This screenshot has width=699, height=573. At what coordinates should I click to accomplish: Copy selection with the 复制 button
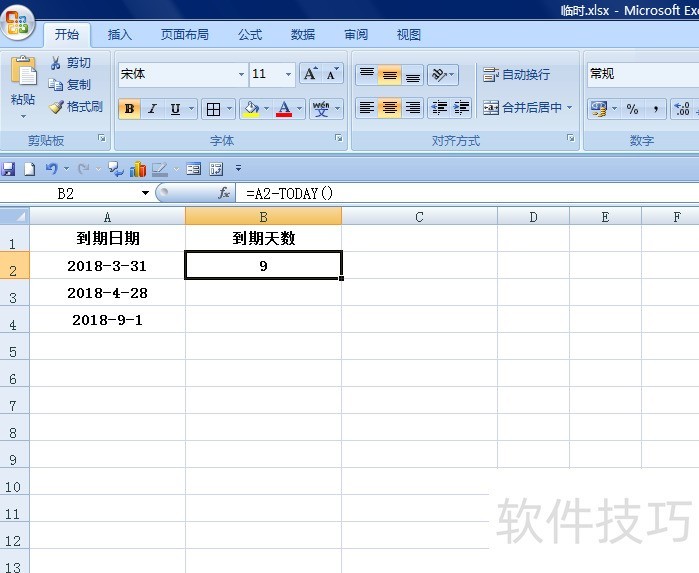tap(70, 85)
